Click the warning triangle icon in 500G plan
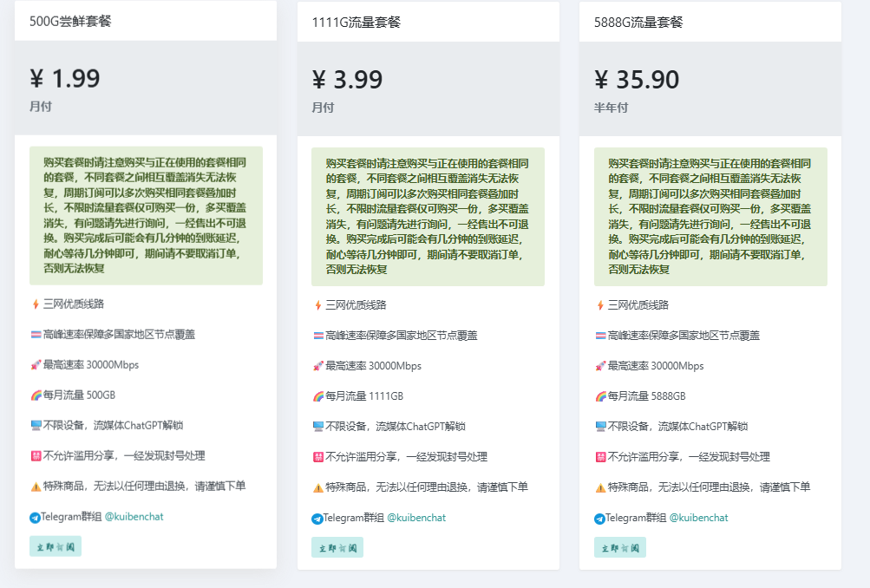This screenshot has width=870, height=588. click(36, 487)
